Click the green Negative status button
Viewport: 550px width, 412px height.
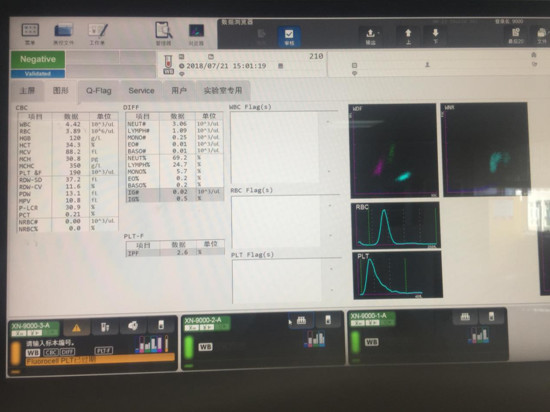(x=38, y=59)
